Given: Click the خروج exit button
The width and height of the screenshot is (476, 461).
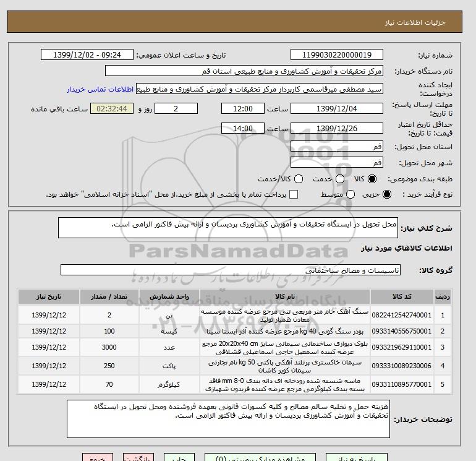Looking at the screenshot, I should 98,457.
